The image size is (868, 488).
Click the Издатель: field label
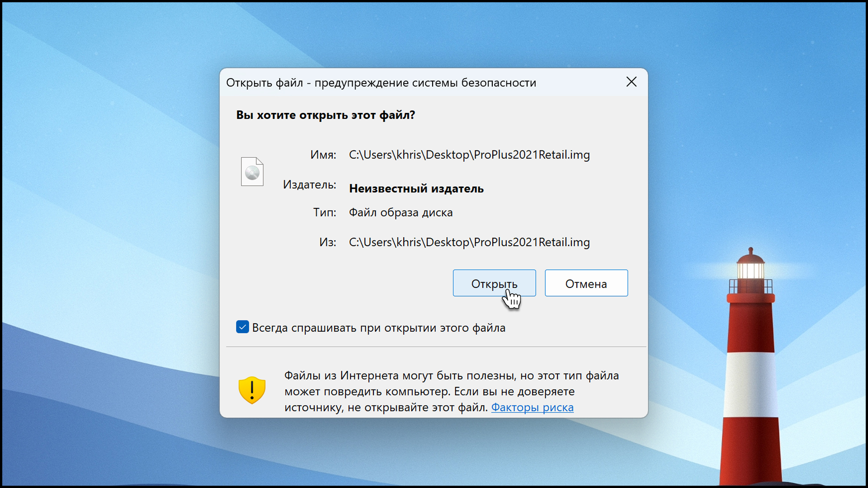pos(309,185)
